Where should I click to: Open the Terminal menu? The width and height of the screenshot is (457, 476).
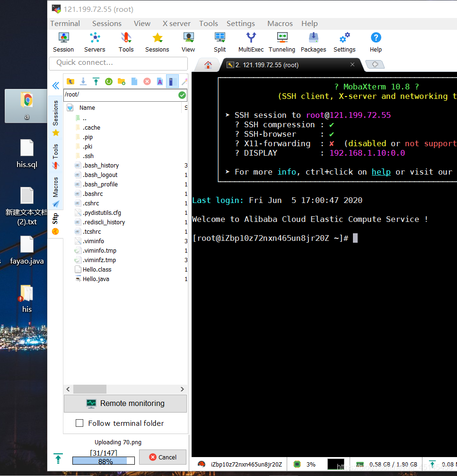click(65, 23)
